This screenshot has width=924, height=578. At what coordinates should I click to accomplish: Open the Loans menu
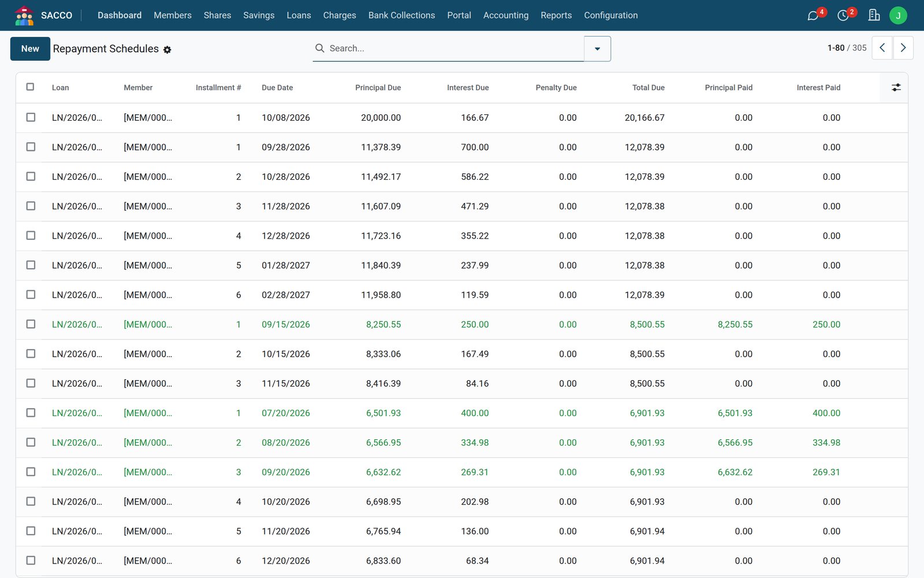coord(299,16)
